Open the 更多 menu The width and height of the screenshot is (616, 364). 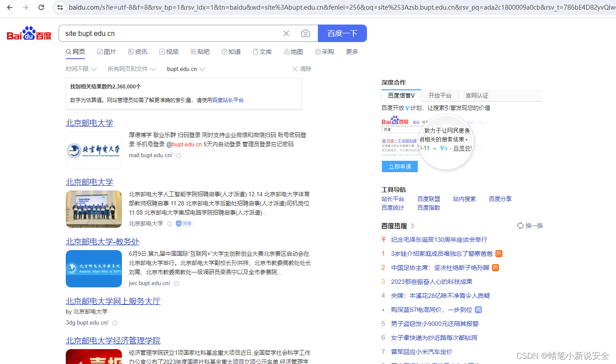[352, 52]
